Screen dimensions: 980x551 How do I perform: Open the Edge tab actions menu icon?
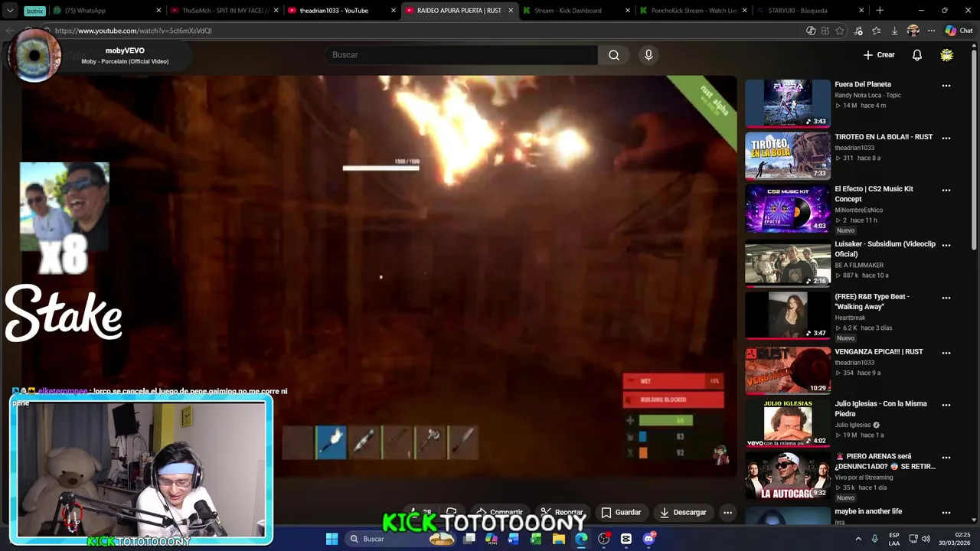coord(10,11)
